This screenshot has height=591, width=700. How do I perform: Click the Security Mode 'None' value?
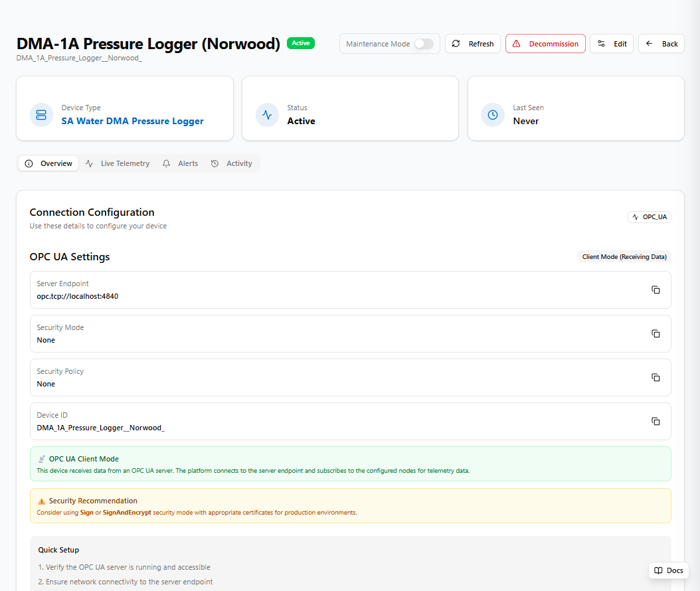point(46,340)
